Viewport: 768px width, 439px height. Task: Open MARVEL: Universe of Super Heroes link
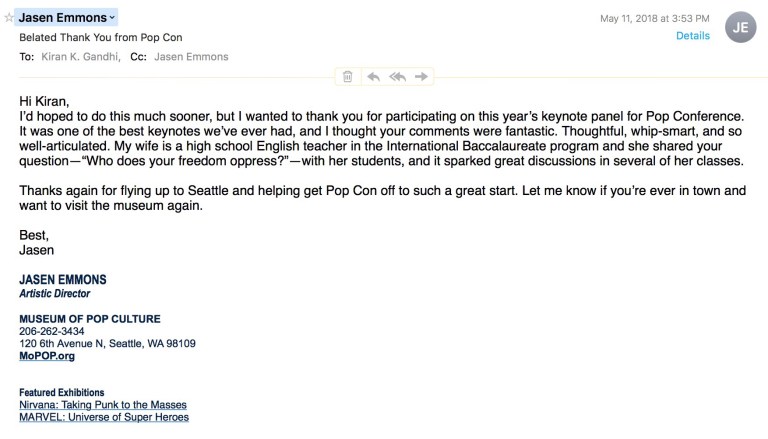click(x=104, y=417)
